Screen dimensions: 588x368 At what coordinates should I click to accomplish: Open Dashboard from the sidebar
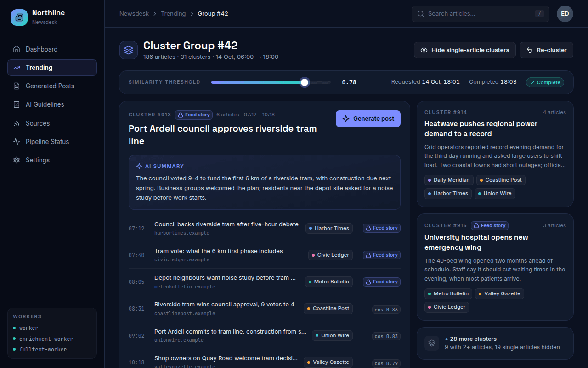[52, 49]
